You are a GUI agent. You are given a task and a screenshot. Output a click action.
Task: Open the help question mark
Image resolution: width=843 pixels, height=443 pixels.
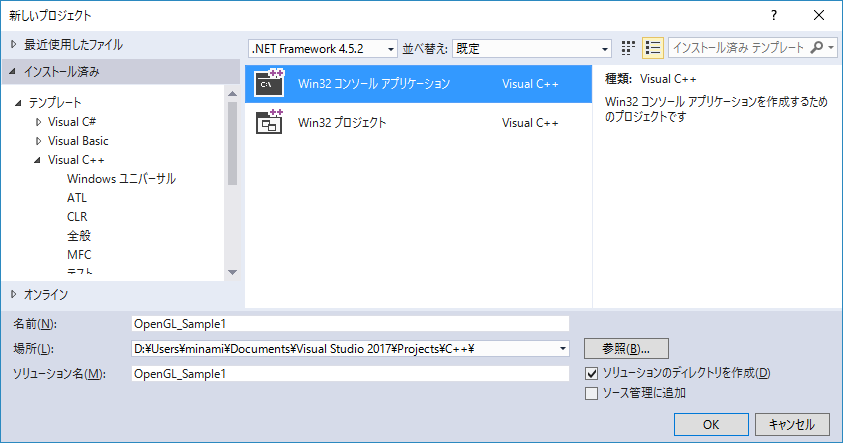[x=774, y=15]
